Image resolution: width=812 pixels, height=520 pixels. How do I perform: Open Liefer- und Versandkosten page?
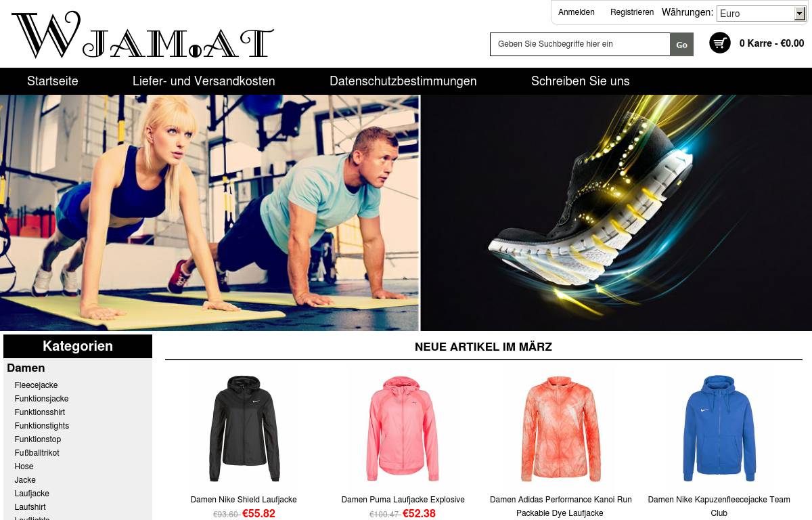click(x=204, y=81)
